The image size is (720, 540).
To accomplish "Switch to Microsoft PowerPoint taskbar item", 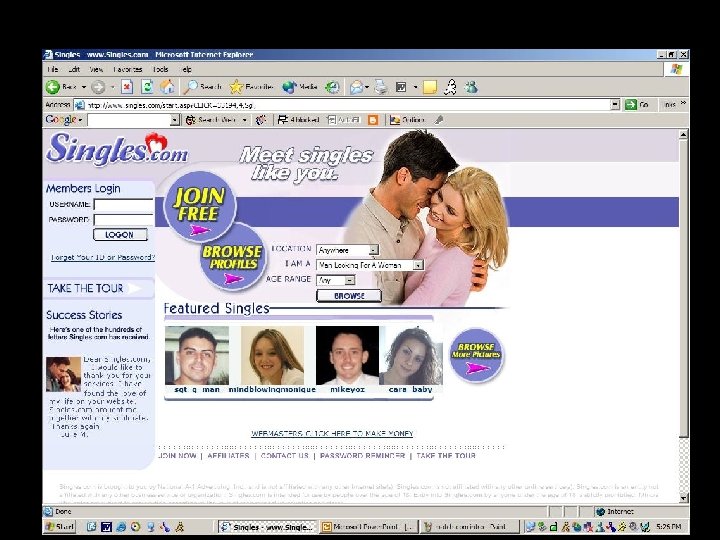I will (370, 527).
